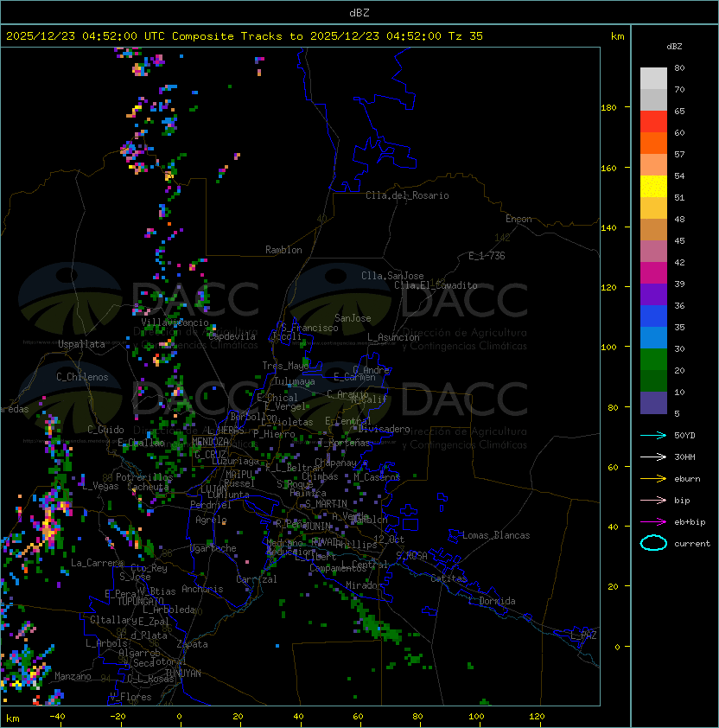Click the 'Clla.del_Rosario' place label
This screenshot has height=728, width=719.
pyautogui.click(x=407, y=195)
